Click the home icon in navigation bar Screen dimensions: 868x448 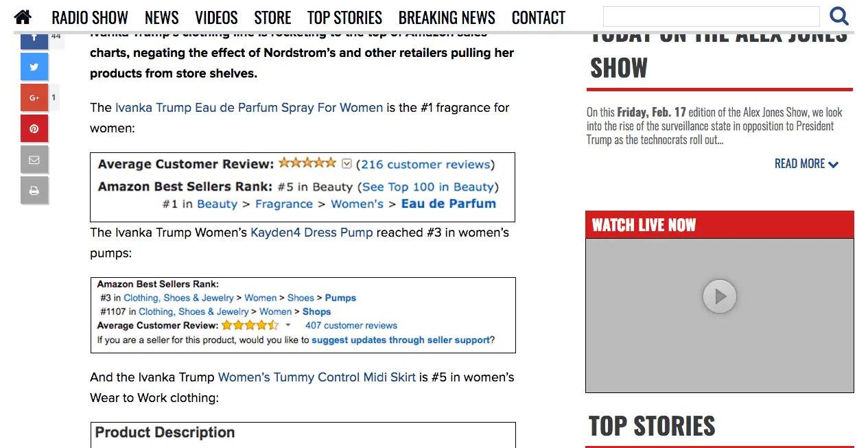[x=23, y=17]
